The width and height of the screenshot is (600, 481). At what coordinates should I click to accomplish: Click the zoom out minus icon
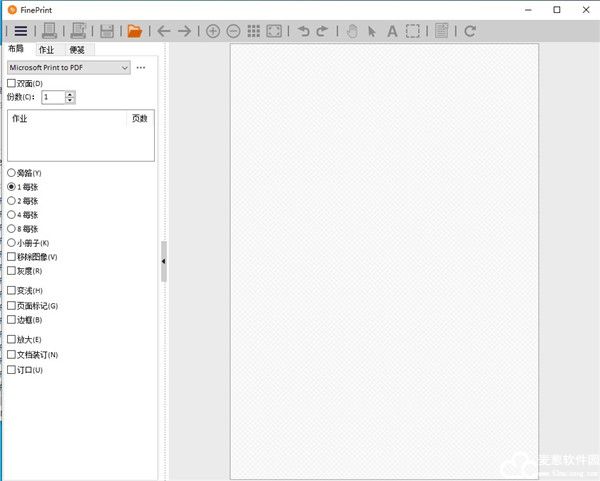click(233, 31)
